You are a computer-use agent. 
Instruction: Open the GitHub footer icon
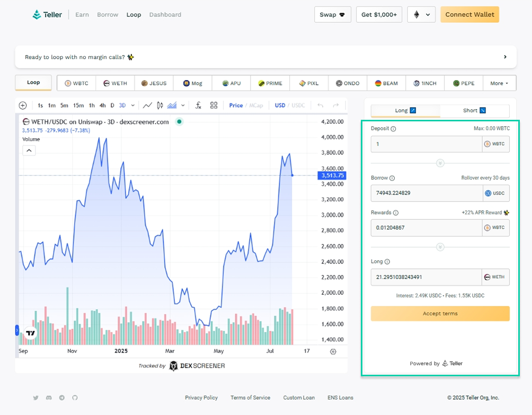(75, 398)
